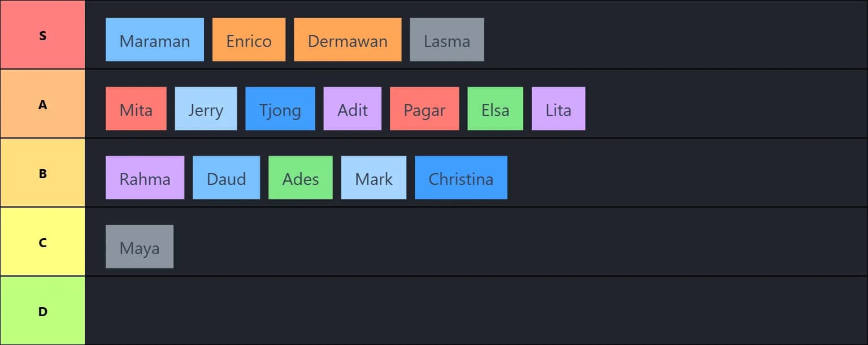Click the Daud tile

coord(226,178)
